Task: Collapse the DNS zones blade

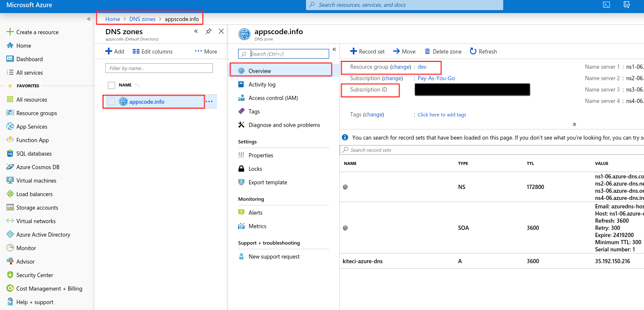Action: point(196,31)
